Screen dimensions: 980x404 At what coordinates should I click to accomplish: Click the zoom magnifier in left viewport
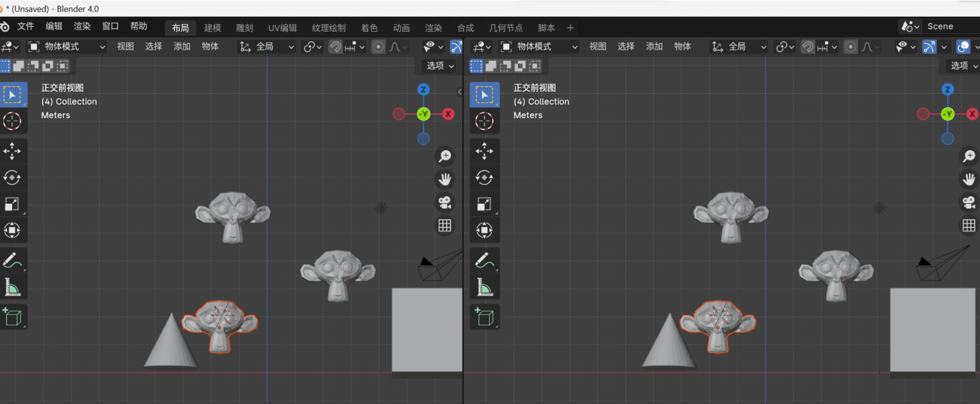tap(445, 156)
